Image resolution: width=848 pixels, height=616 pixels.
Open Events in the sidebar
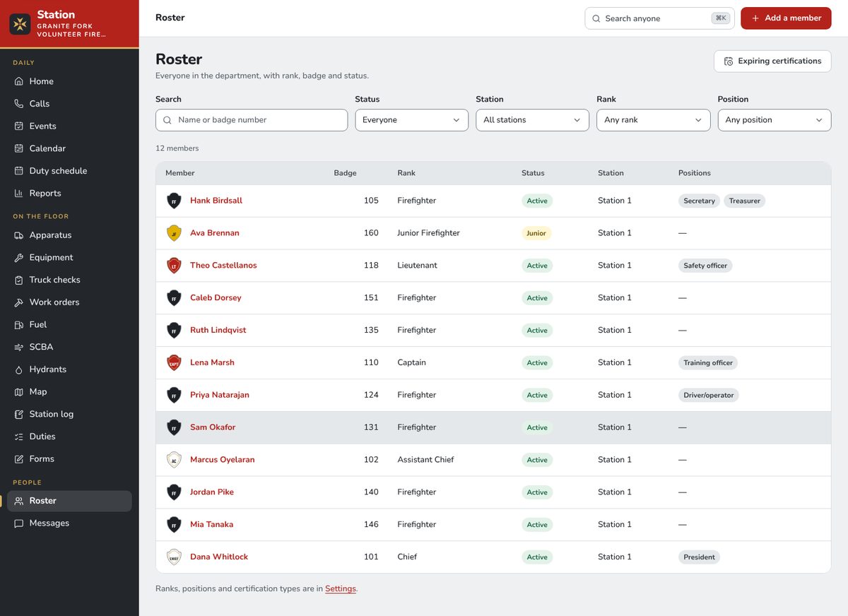point(69,126)
